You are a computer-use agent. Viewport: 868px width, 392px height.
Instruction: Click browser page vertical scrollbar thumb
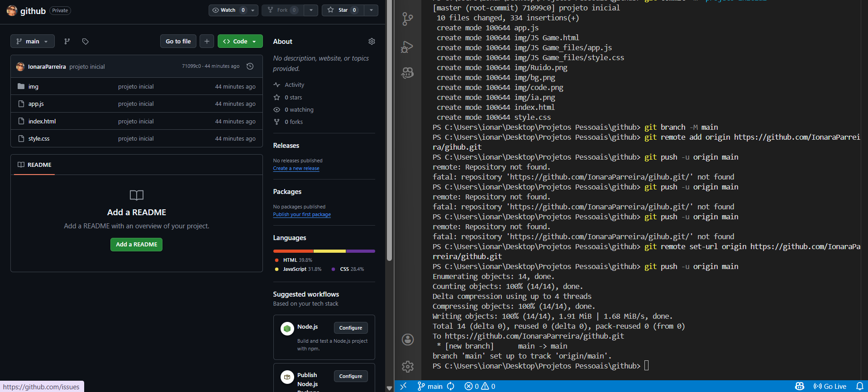tap(389, 130)
